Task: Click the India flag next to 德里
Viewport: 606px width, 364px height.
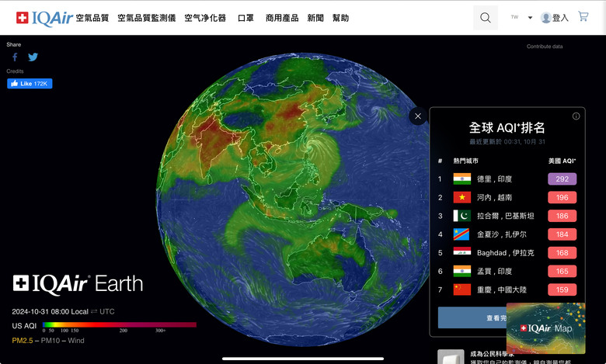Action: [461, 179]
